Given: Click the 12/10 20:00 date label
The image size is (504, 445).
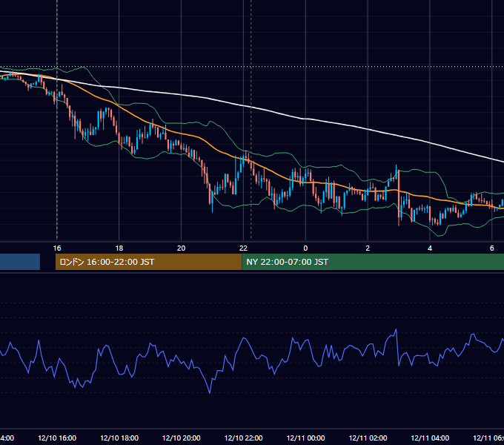Looking at the screenshot, I should [182, 438].
